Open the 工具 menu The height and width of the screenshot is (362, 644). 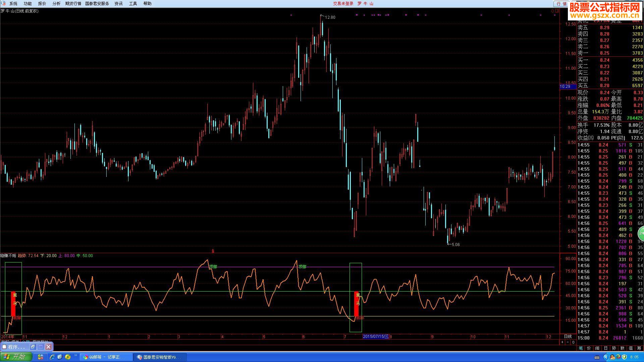pyautogui.click(x=133, y=3)
